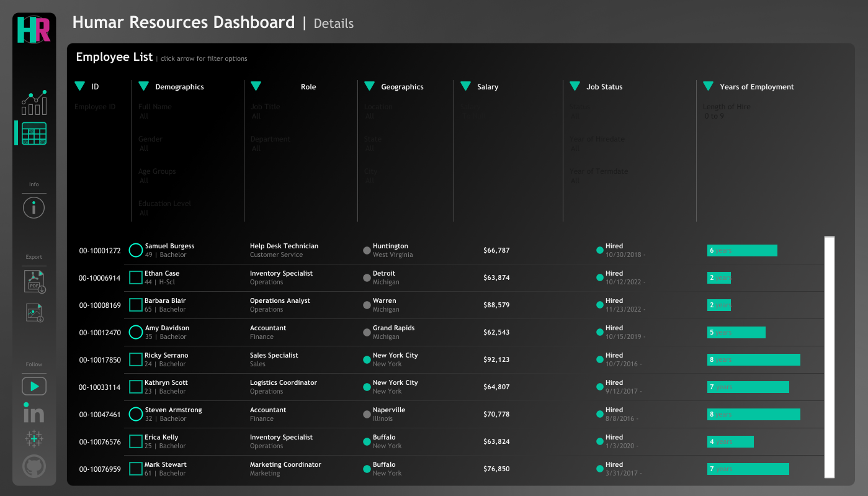Select the table/details view icon
This screenshot has height=496, width=868.
click(x=34, y=133)
